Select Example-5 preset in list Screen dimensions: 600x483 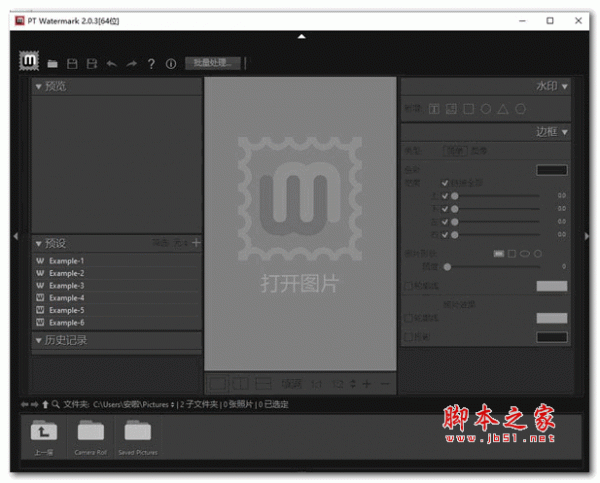pyautogui.click(x=66, y=310)
